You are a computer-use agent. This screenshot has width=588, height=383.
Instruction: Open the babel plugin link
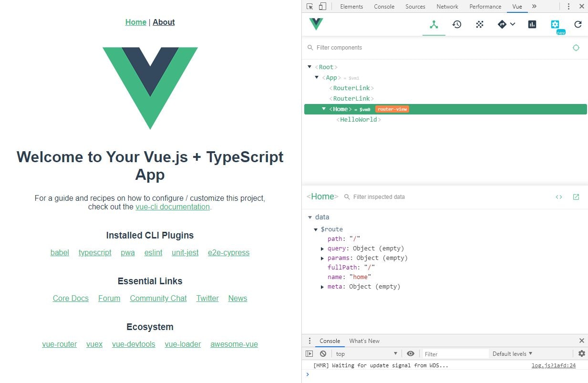point(60,253)
